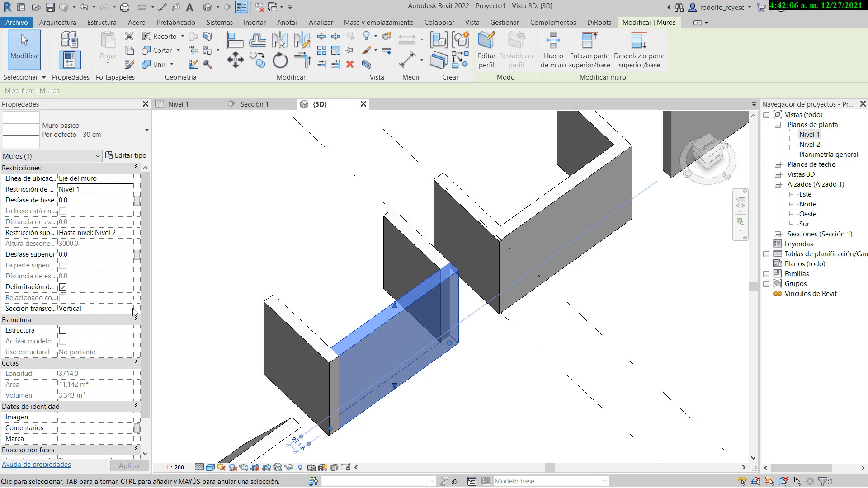
Task: Select the Rotate tool icon
Action: pyautogui.click(x=280, y=60)
